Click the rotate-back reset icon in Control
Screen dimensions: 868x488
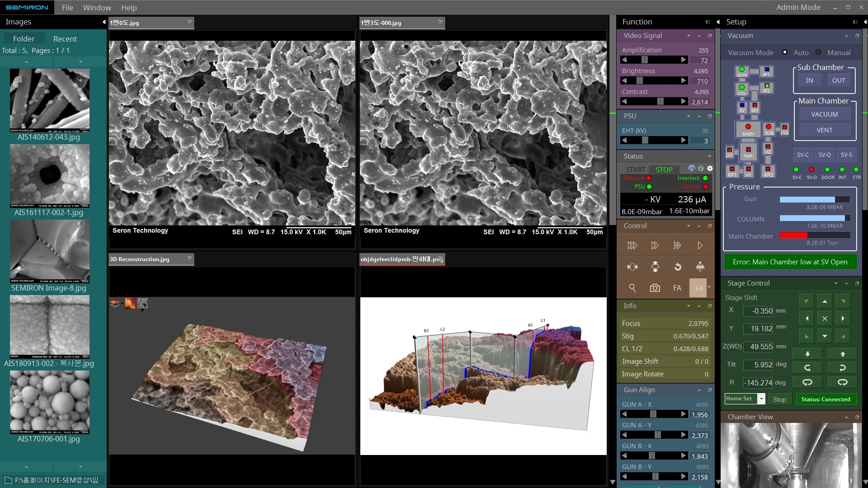point(677,267)
